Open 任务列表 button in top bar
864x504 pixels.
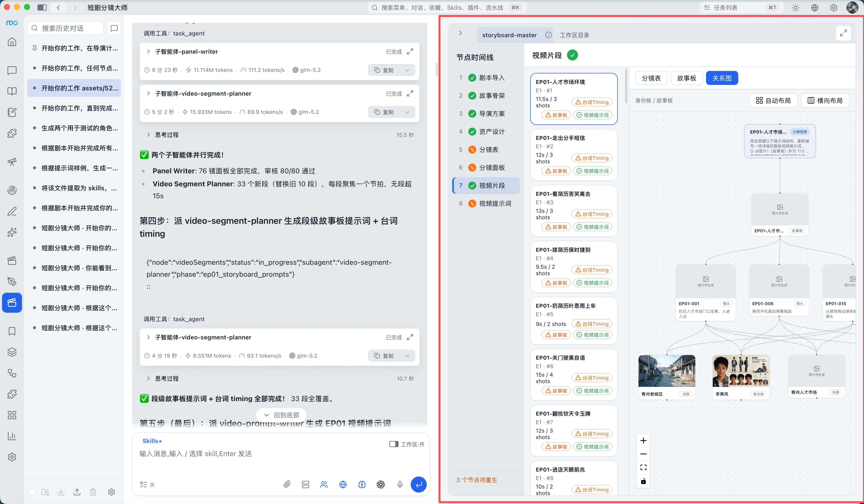coord(741,7)
